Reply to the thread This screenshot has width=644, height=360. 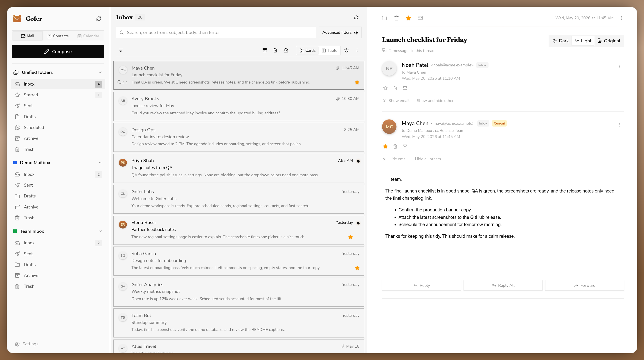pyautogui.click(x=421, y=285)
